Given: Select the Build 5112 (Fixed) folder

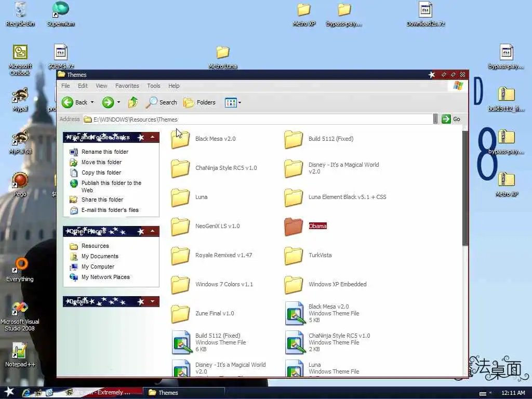Looking at the screenshot, I should [x=319, y=139].
